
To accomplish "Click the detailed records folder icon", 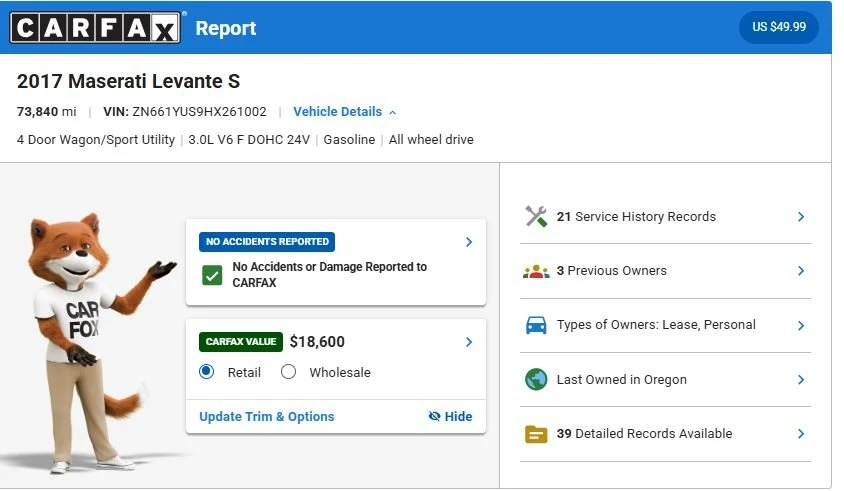I will tap(536, 434).
